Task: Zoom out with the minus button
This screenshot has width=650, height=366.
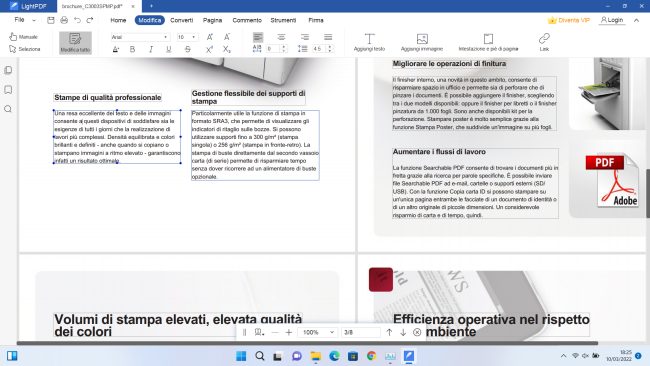Action: click(275, 332)
